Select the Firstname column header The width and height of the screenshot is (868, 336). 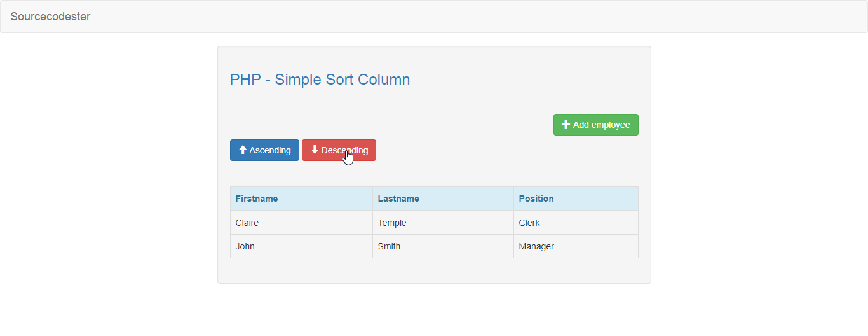click(301, 199)
